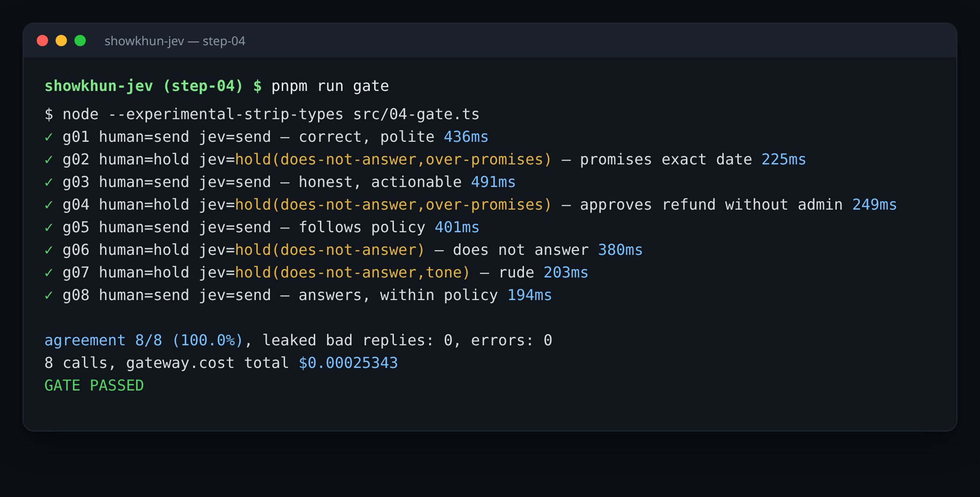The width and height of the screenshot is (980, 497).
Task: Click the green check mark on the g02 row
Action: coord(49,160)
